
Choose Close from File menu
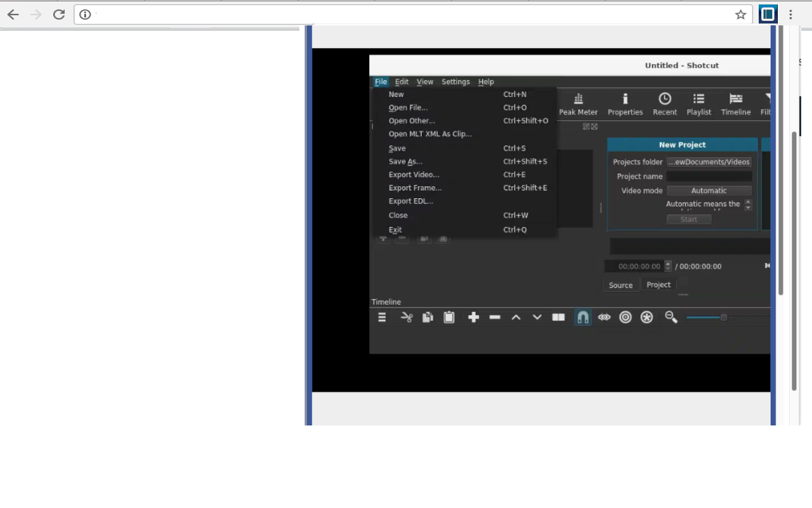(464, 215)
